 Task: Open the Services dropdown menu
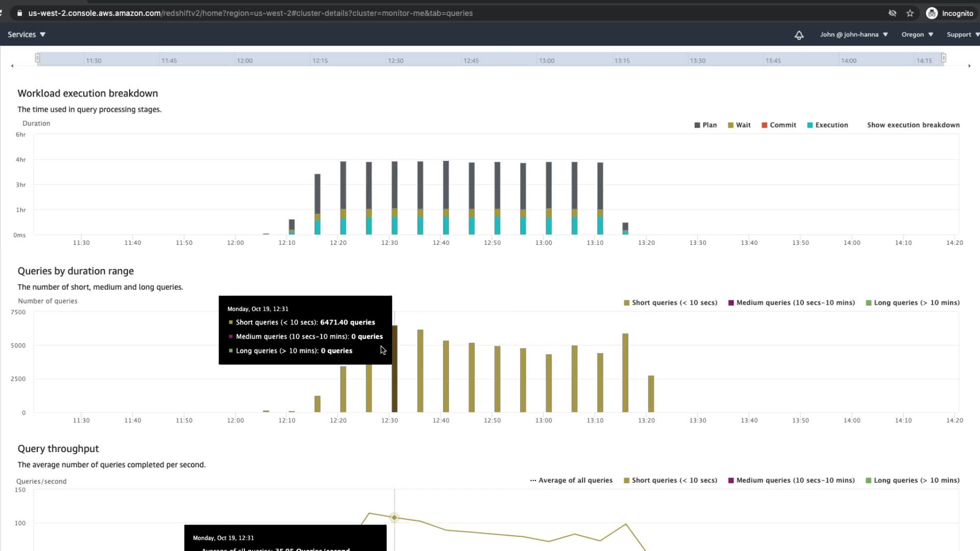click(27, 35)
